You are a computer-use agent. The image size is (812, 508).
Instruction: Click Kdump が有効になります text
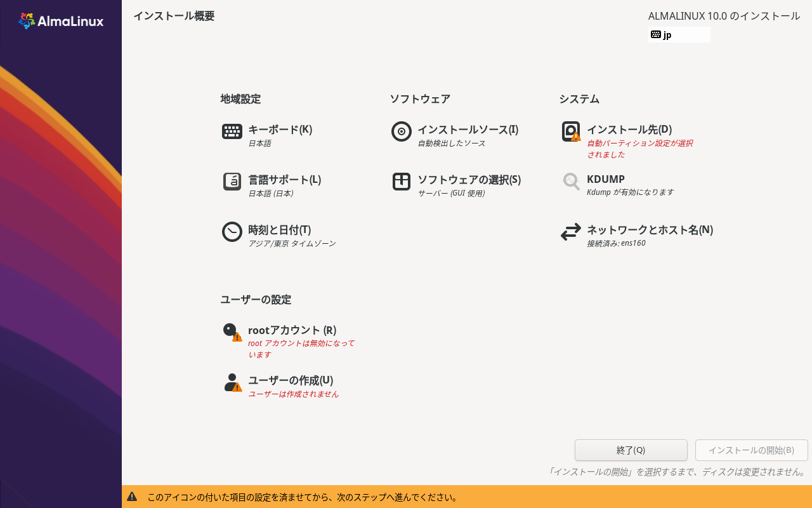pos(631,192)
